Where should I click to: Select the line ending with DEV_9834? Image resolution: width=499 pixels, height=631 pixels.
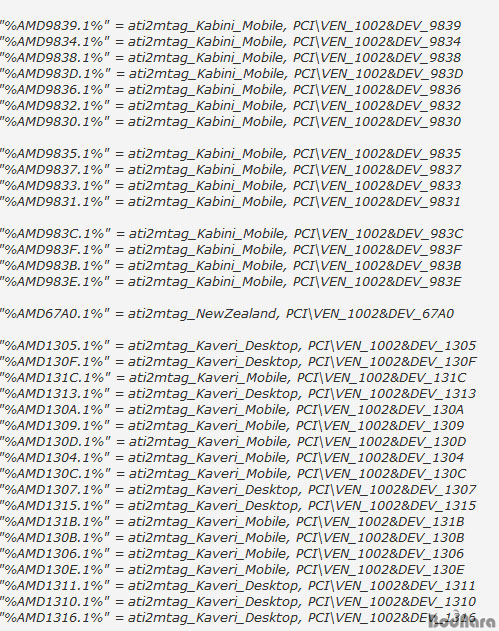tap(230, 41)
